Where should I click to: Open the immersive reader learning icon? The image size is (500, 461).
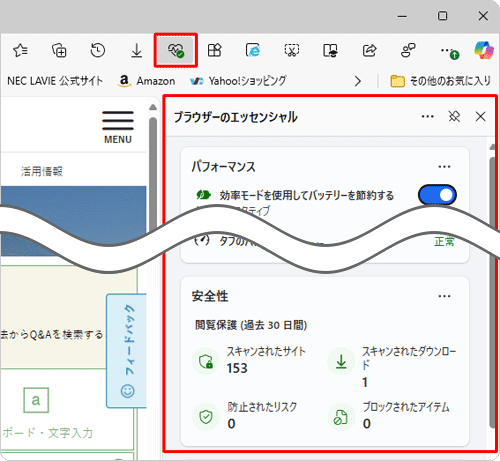[330, 51]
